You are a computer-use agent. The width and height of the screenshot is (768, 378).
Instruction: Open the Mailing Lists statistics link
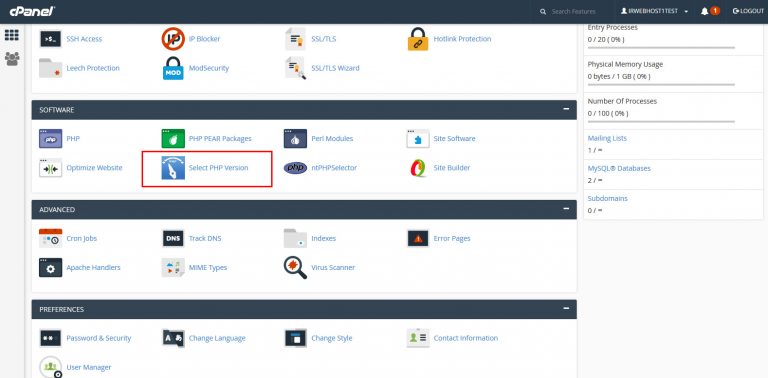(x=607, y=138)
